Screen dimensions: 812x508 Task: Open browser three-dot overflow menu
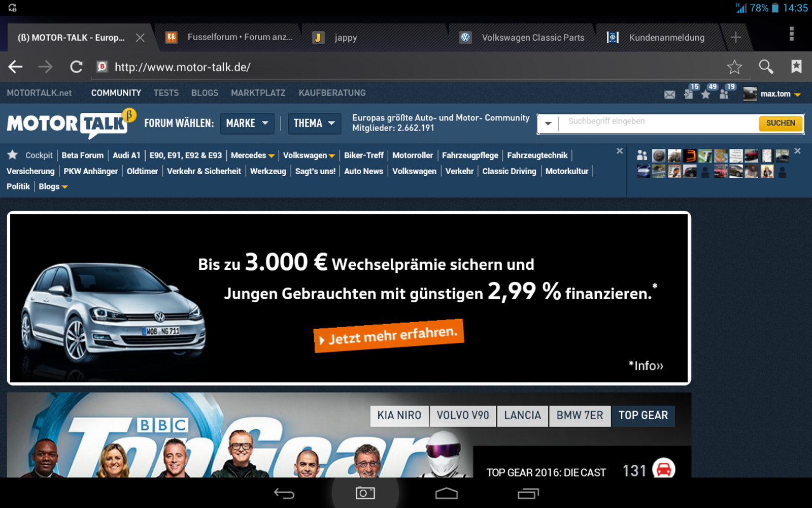[791, 34]
